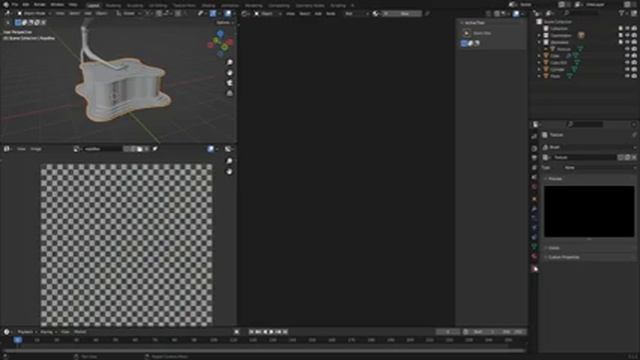Open the Brush dropdown in texture properties
This screenshot has width=640, height=360.
589,147
